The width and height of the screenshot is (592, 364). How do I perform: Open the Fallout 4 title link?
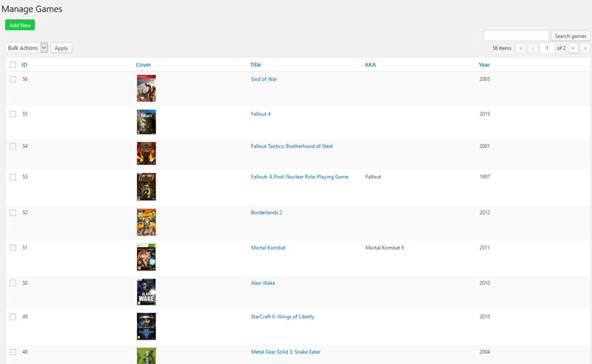tap(260, 114)
